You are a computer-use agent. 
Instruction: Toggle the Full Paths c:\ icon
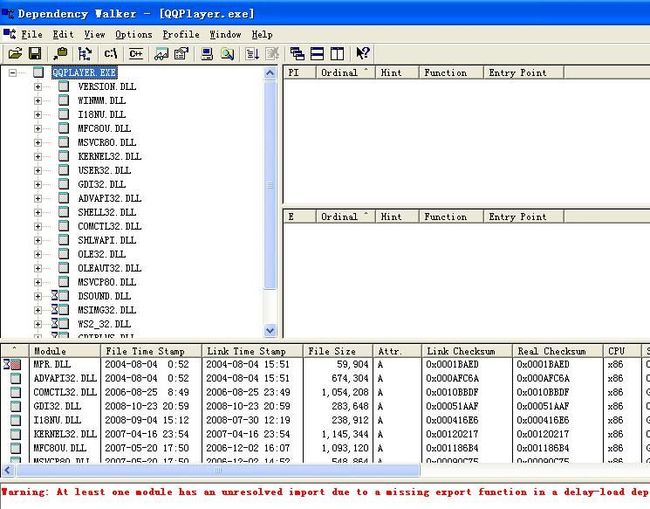(x=111, y=53)
